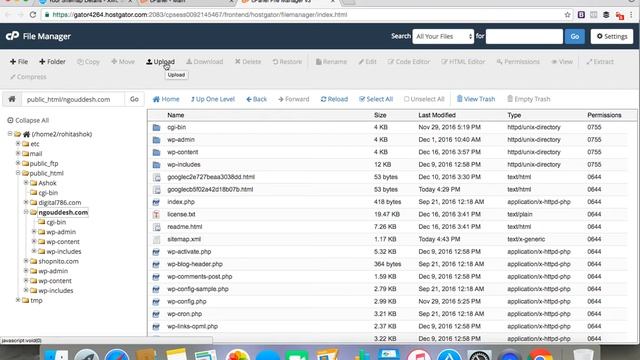The image size is (640, 360).
Task: Click the browser refresh icon
Action: pyautogui.click(x=33, y=15)
